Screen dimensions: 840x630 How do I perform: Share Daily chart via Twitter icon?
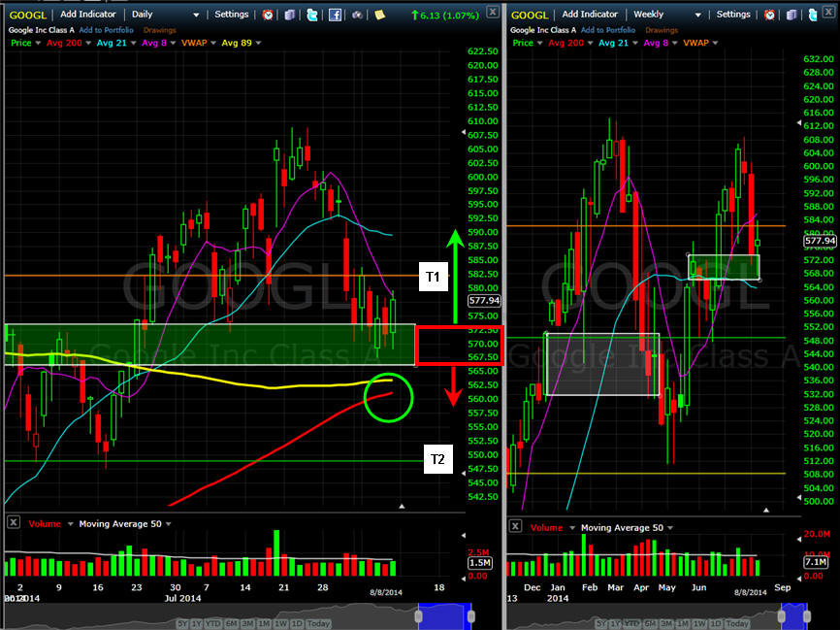tap(312, 15)
